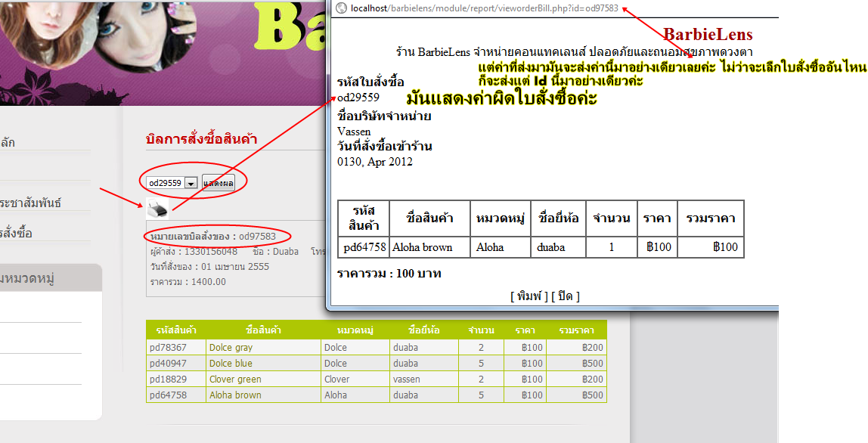Click the popup URL address field
868x443 pixels.
coord(485,8)
